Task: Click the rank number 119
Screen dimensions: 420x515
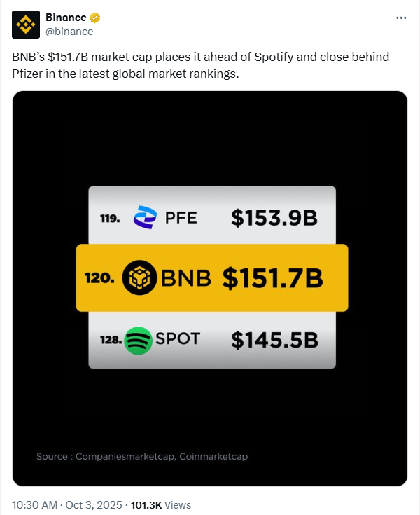Action: point(110,219)
